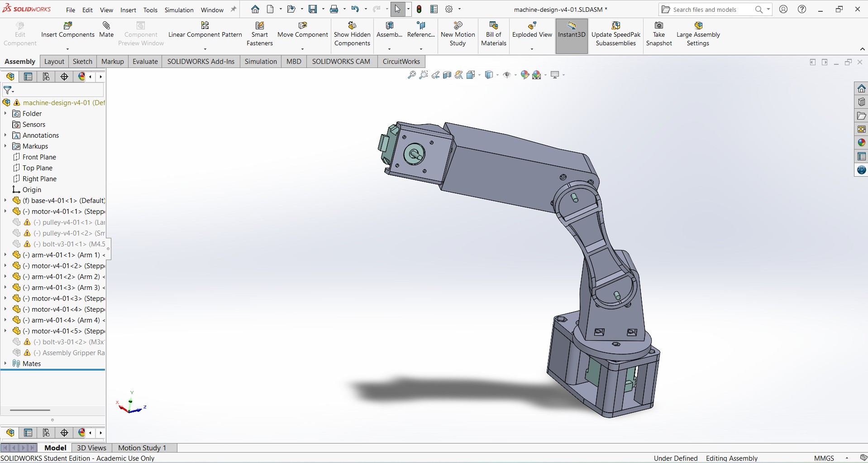Viewport: 868px width, 463px height.
Task: Click Show Hidden Components
Action: click(352, 34)
